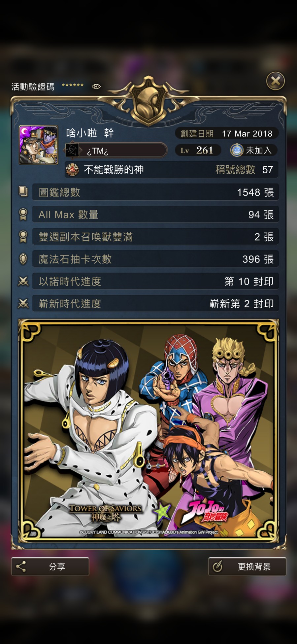Click the 更換背景 change background button
This screenshot has width=297, height=644.
click(247, 566)
